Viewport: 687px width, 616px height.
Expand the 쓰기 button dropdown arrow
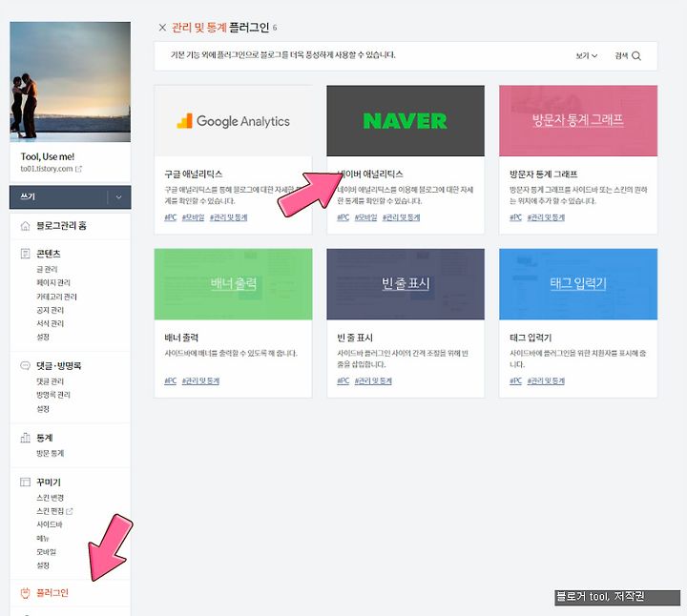118,197
